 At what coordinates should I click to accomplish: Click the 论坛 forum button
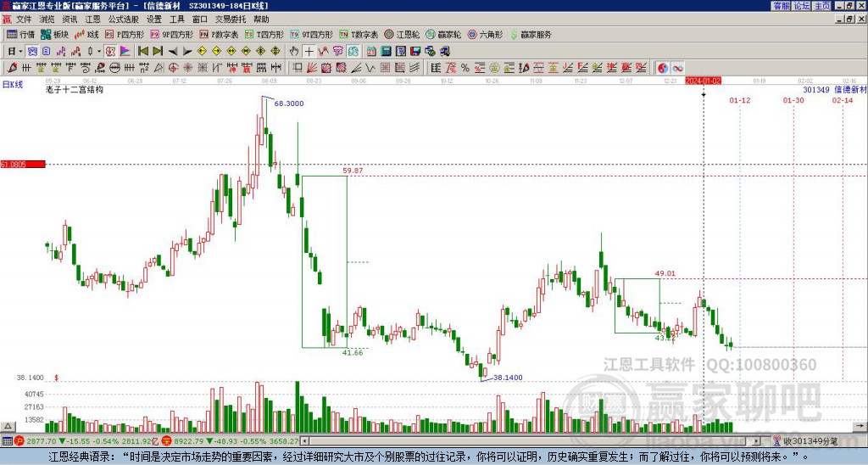[801, 6]
